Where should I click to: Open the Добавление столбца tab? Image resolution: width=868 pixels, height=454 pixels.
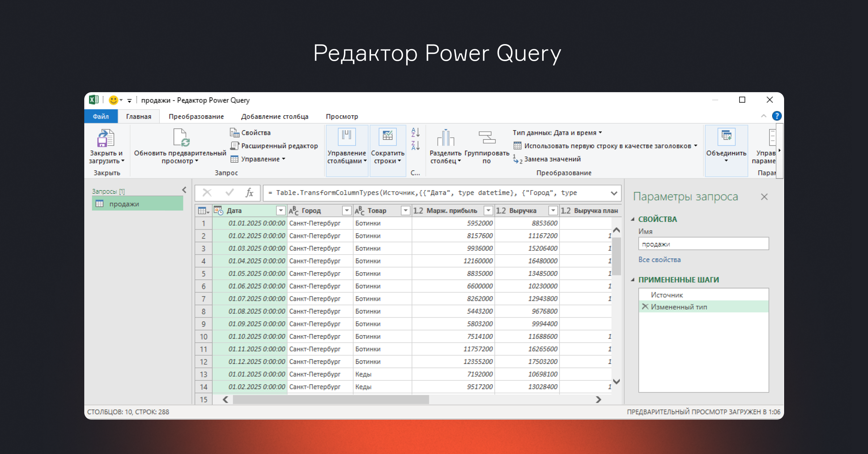[x=275, y=116]
